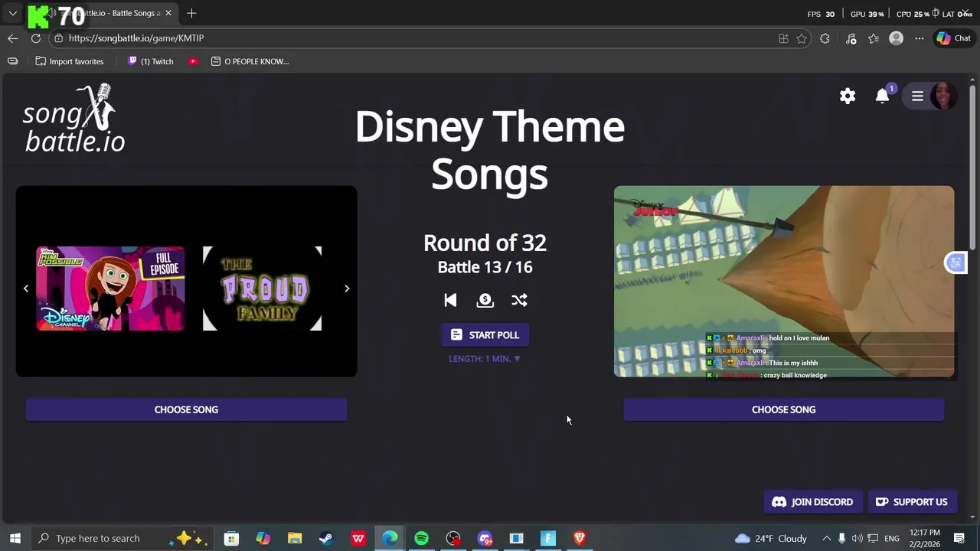The image size is (980, 551).
Task: Open Microsoft Store from taskbar
Action: (231, 538)
